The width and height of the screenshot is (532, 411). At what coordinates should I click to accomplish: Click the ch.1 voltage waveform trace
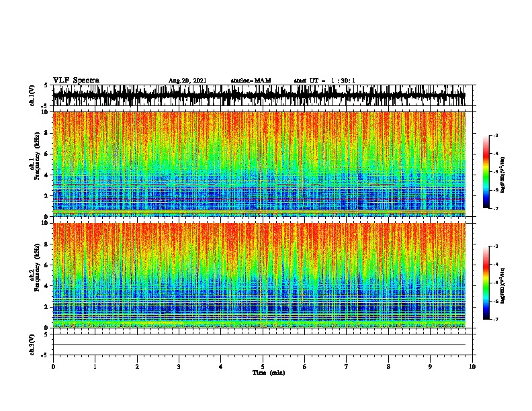259,95
